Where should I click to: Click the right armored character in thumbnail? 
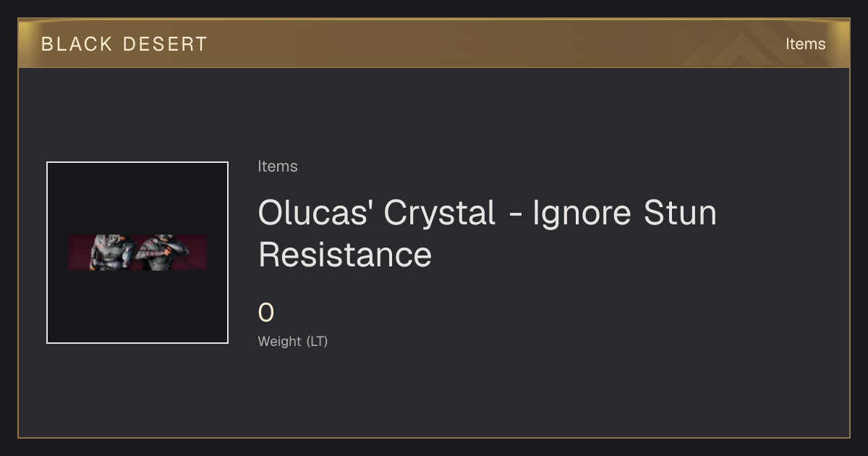coord(162,253)
